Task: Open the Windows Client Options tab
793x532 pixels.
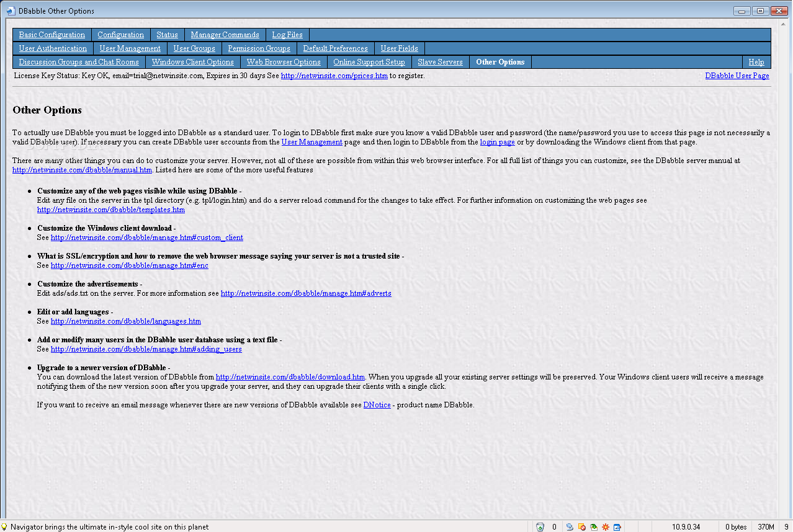Action: tap(192, 62)
